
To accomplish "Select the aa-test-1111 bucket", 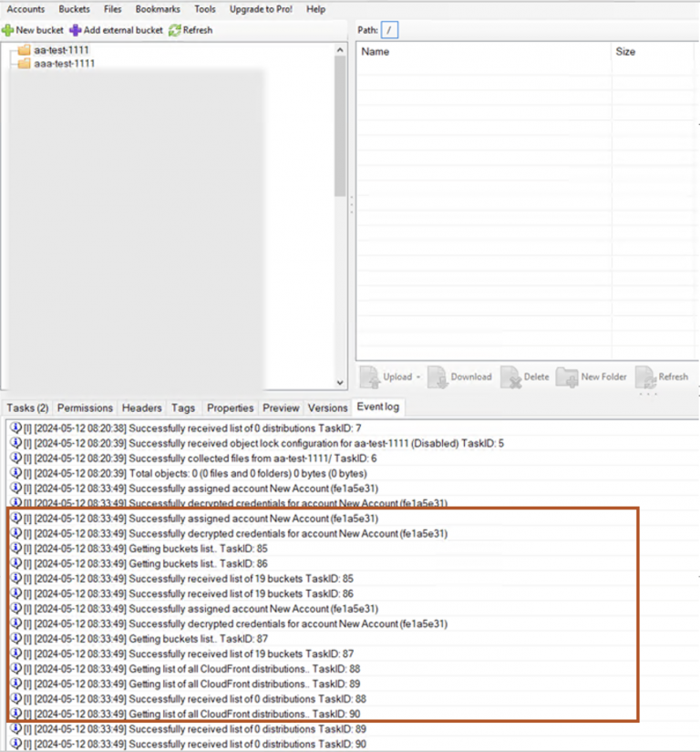I will (62, 50).
